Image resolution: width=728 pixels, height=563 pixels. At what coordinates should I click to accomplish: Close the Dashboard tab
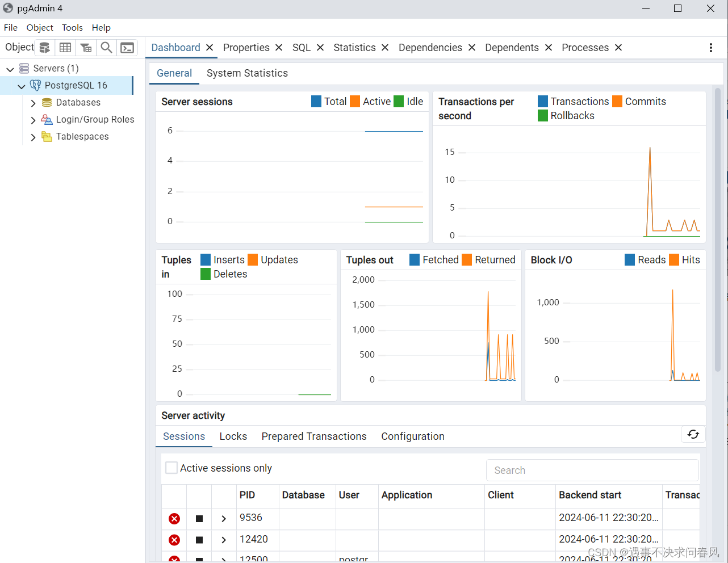tap(210, 48)
